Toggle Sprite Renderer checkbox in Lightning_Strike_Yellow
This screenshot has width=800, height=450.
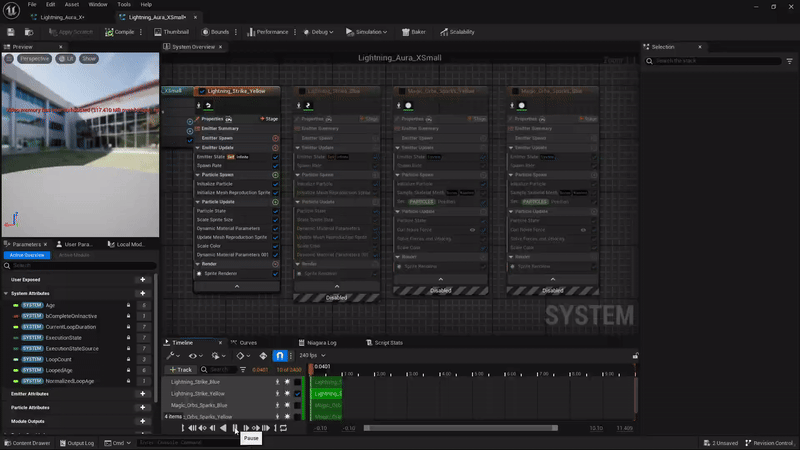pyautogui.click(x=276, y=273)
